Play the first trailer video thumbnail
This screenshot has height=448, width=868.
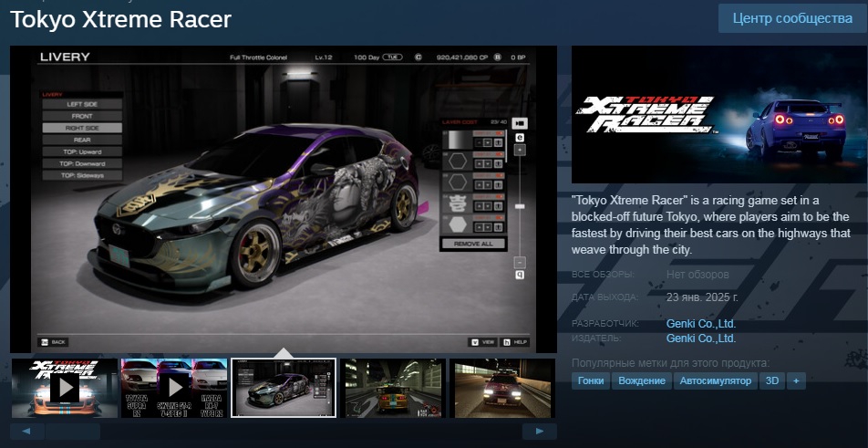(x=64, y=388)
